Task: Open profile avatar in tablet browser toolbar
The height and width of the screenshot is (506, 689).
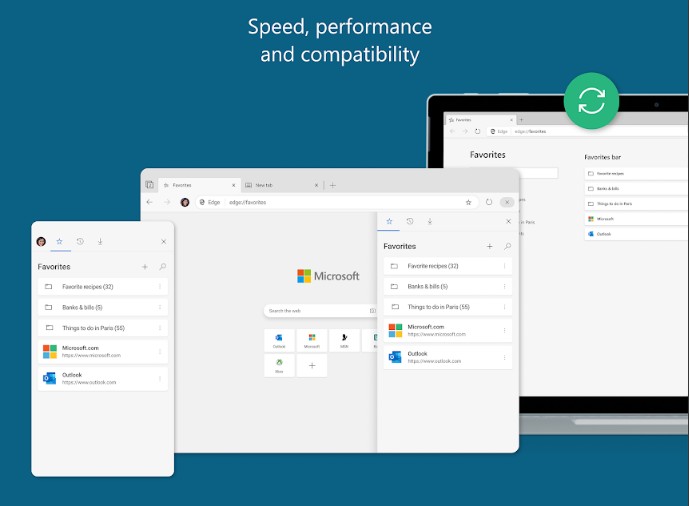Action: tap(185, 202)
